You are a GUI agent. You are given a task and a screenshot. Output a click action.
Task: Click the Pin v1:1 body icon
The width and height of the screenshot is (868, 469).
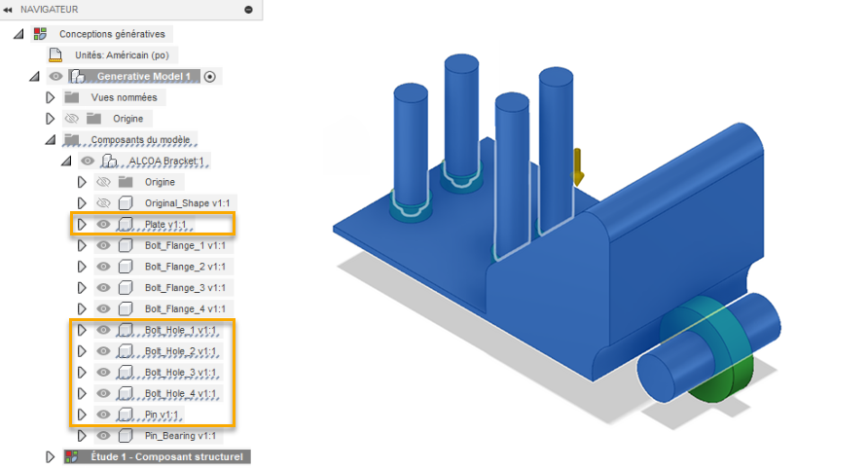126,415
